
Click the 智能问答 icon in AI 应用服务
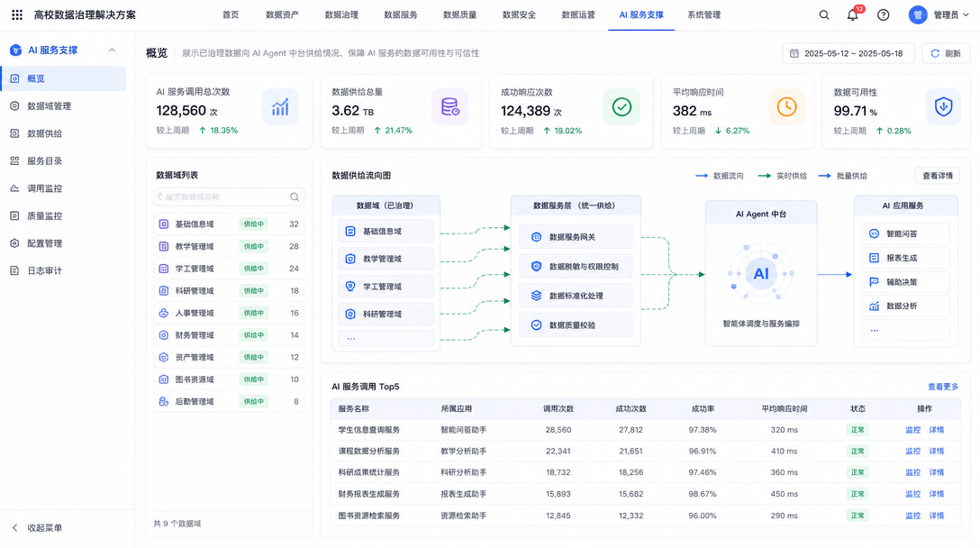pyautogui.click(x=874, y=233)
